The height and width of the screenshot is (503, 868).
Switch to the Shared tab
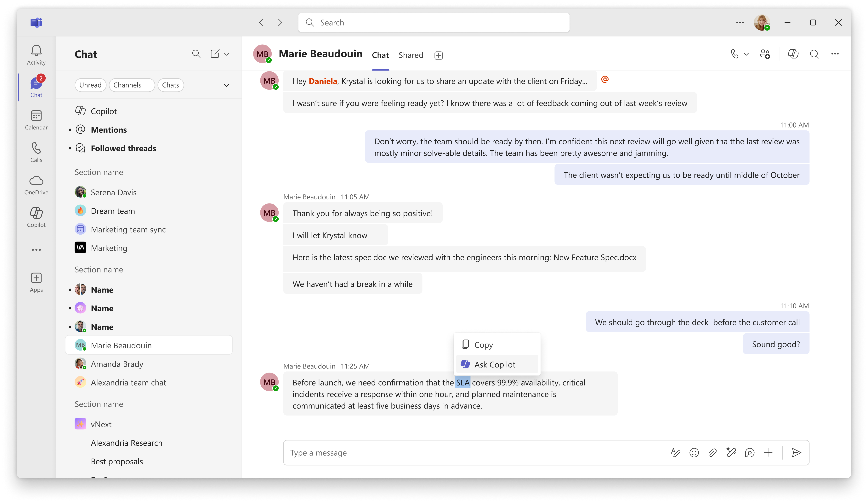(x=411, y=55)
